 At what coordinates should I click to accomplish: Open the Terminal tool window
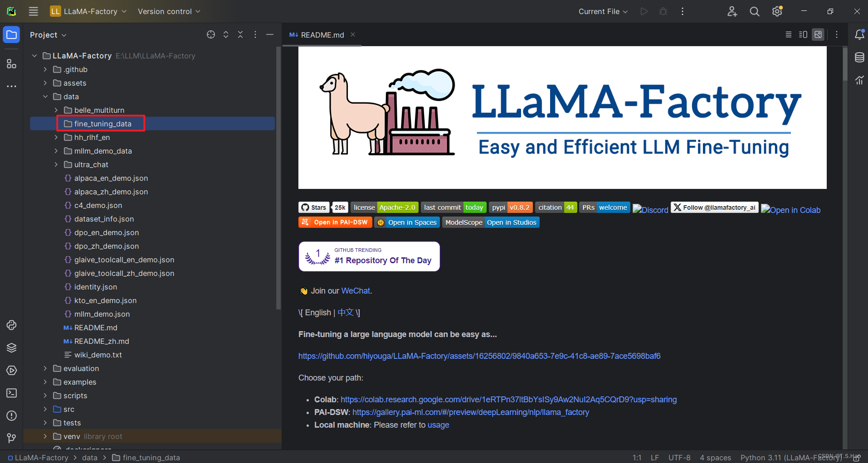[12, 393]
